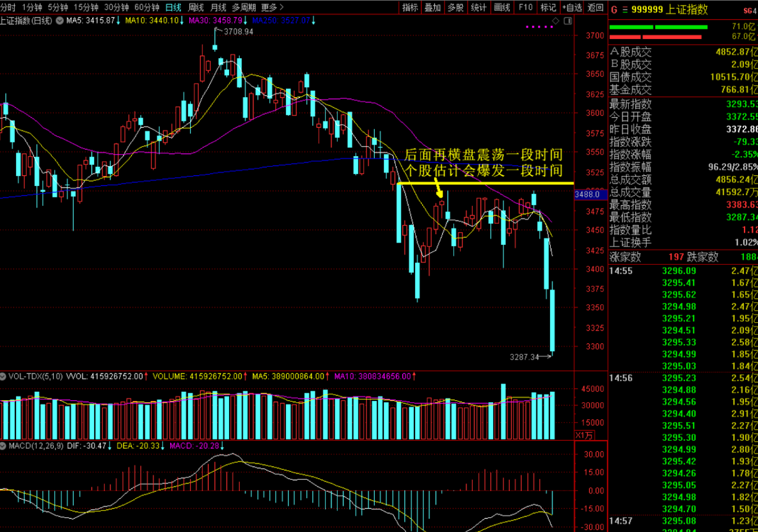Click the red G icon beside 999999
758x532 pixels.
tap(614, 10)
